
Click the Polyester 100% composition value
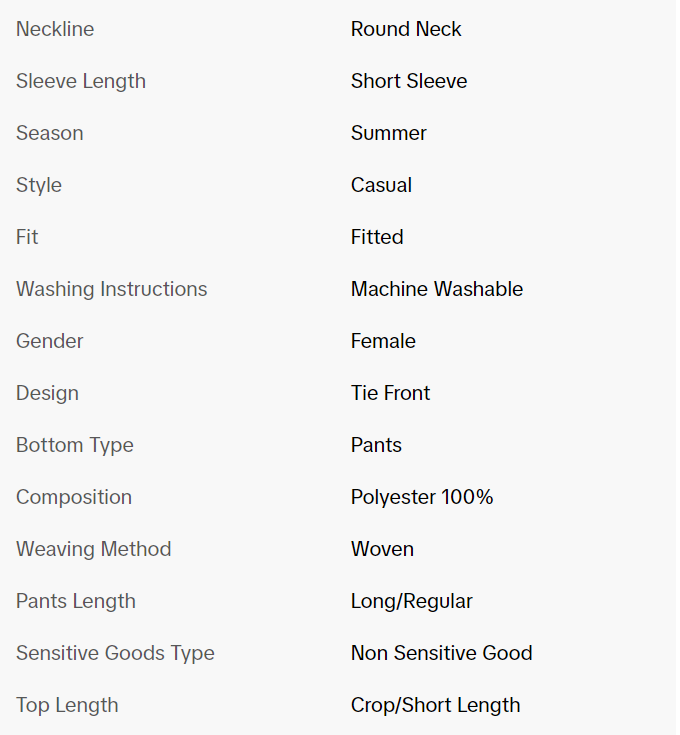[422, 497]
